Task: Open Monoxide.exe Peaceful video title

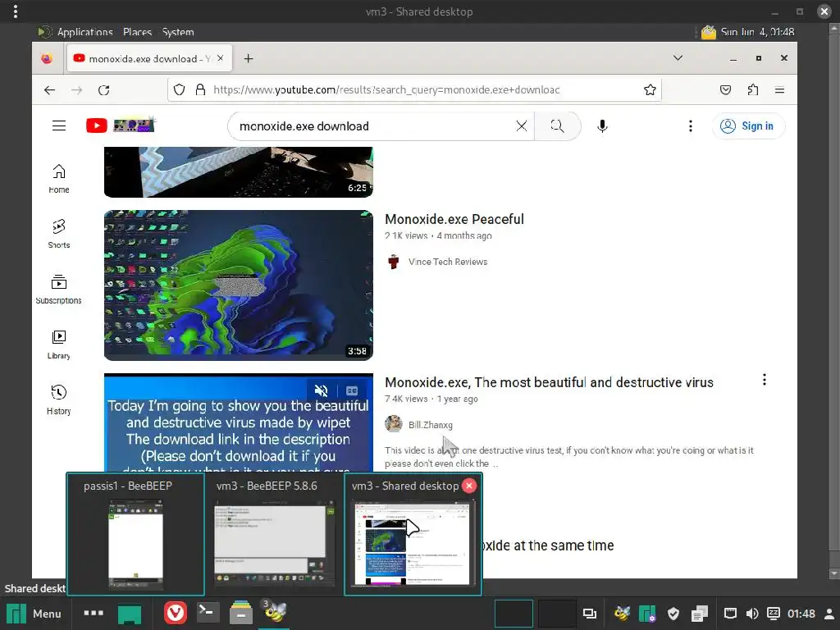Action: (454, 219)
